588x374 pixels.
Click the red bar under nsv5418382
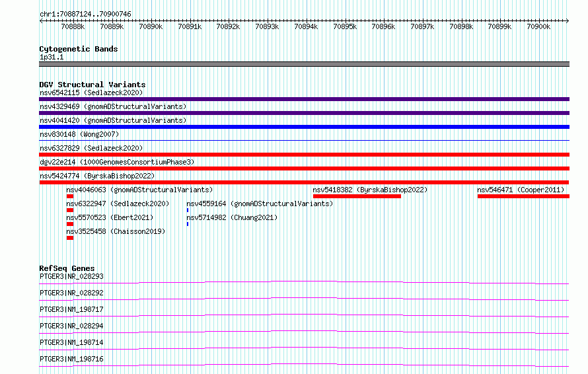coord(357,196)
